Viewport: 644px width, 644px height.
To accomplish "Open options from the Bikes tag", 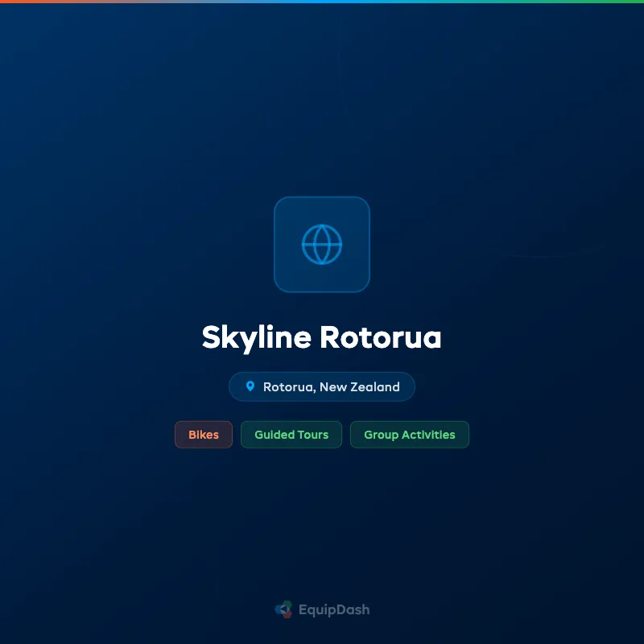I will coord(203,435).
